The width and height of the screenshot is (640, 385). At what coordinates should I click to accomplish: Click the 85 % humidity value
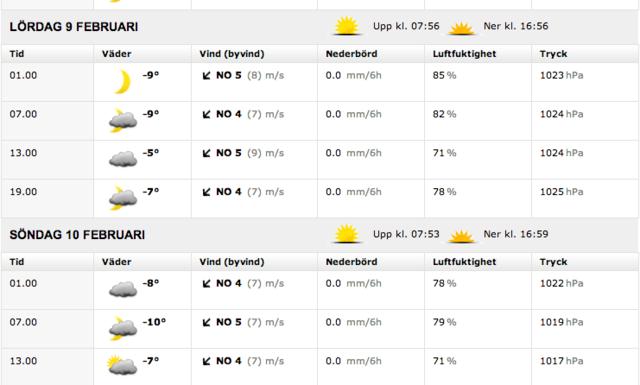pyautogui.click(x=444, y=76)
